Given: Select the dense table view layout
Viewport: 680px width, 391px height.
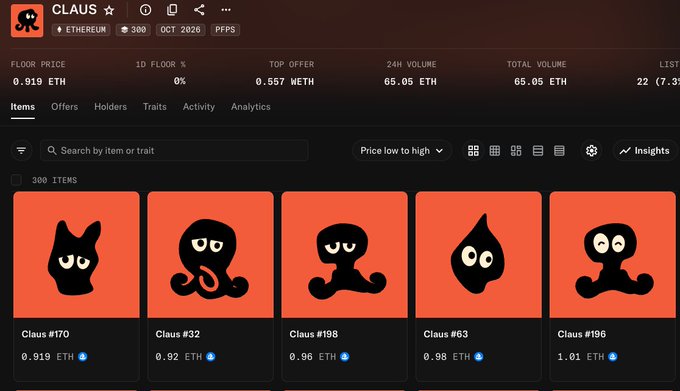Looking at the screenshot, I should point(559,150).
